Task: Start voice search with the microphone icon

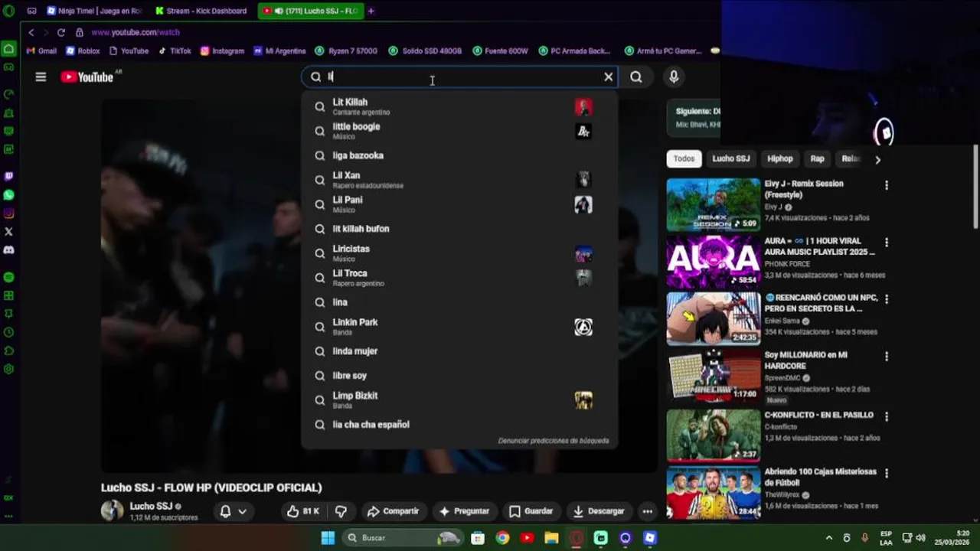Action: (674, 77)
